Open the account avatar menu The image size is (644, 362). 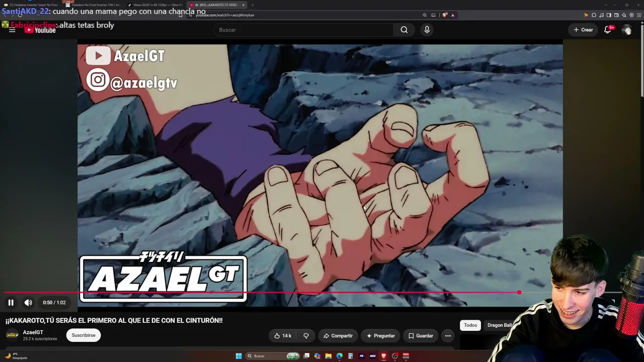click(x=626, y=30)
